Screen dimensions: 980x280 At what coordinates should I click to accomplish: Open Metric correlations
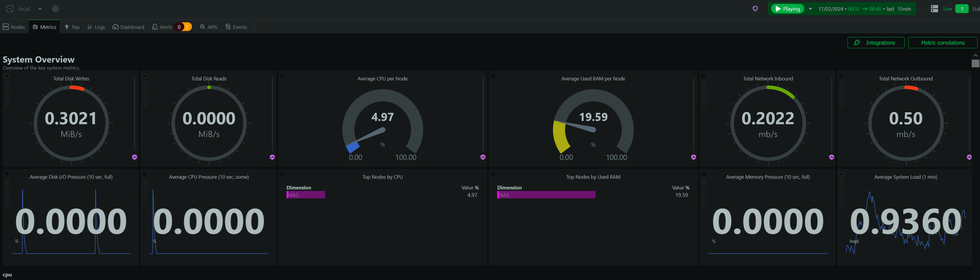(942, 43)
